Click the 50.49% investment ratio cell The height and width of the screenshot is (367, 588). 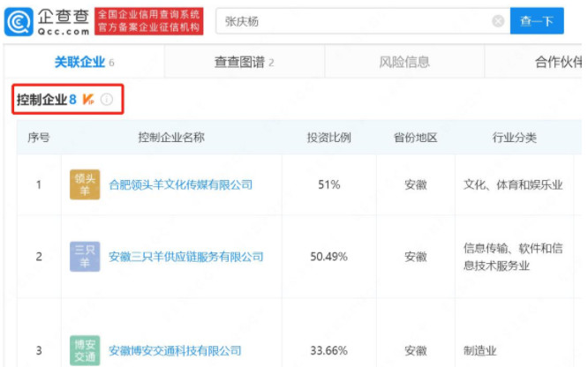(329, 257)
